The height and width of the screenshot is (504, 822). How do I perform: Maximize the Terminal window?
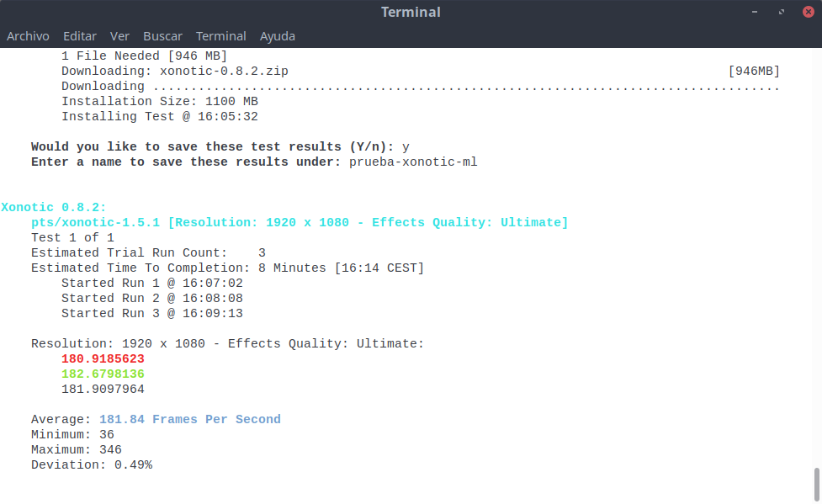[782, 12]
